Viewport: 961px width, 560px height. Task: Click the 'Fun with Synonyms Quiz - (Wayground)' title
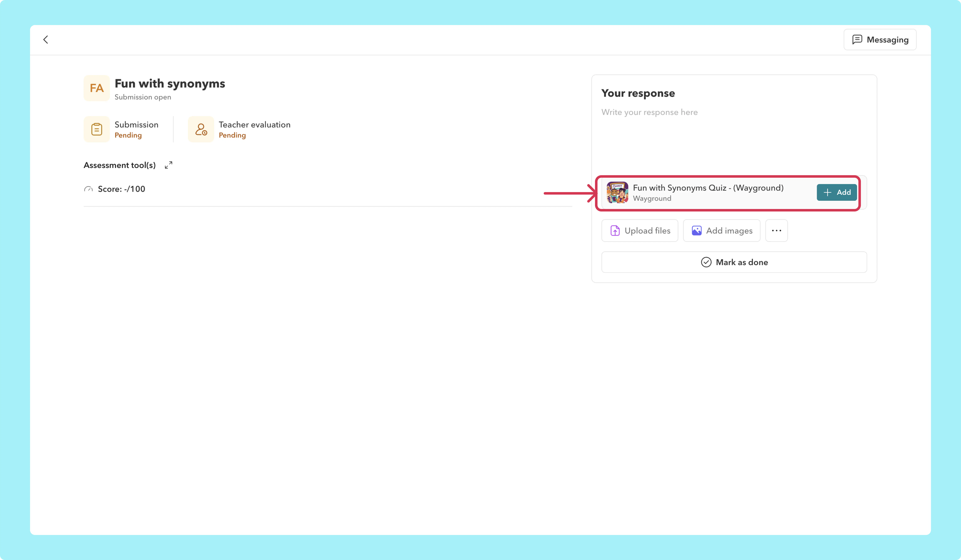(x=708, y=188)
